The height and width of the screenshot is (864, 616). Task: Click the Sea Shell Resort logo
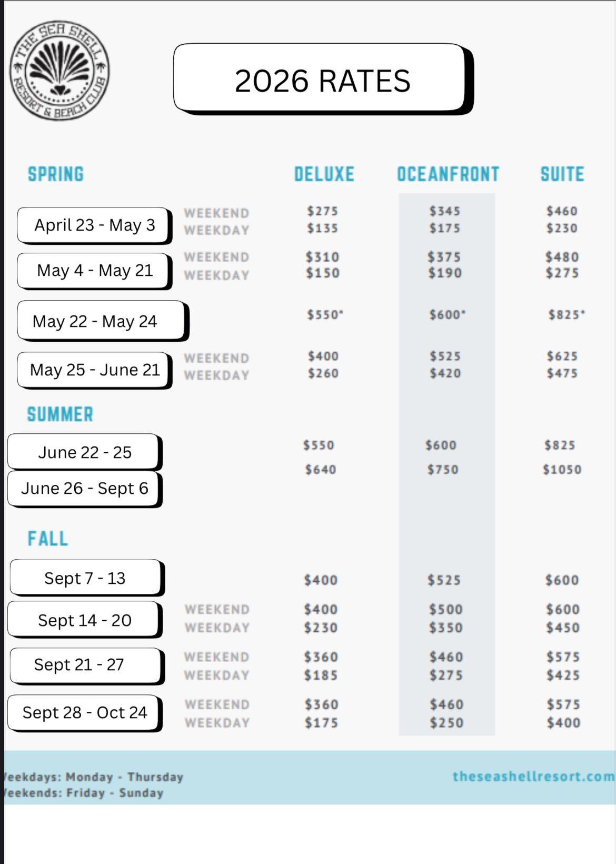(x=59, y=70)
